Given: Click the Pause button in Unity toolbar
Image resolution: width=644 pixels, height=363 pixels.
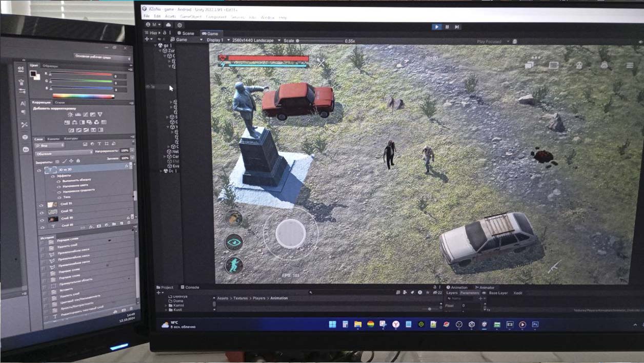Looking at the screenshot, I should pyautogui.click(x=447, y=27).
